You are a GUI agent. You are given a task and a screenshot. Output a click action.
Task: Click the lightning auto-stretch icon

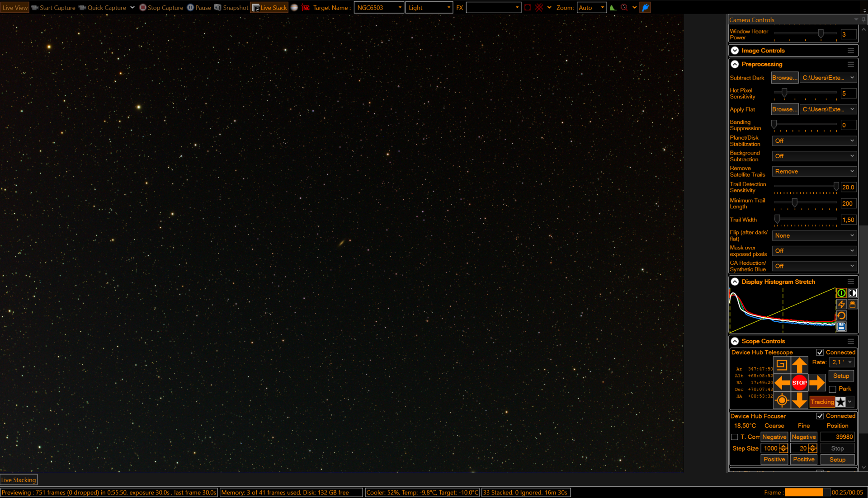click(x=841, y=304)
